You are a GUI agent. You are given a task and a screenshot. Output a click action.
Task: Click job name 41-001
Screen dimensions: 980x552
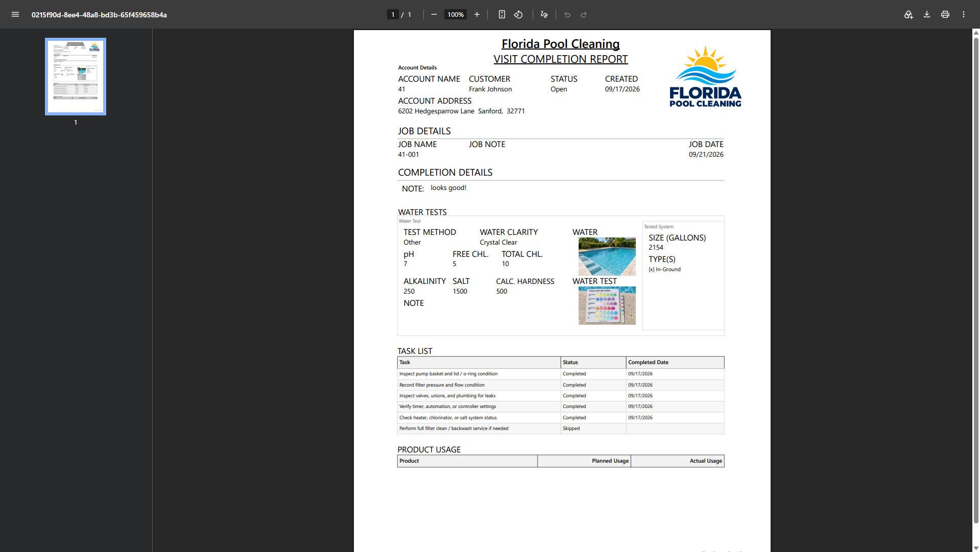[409, 154]
